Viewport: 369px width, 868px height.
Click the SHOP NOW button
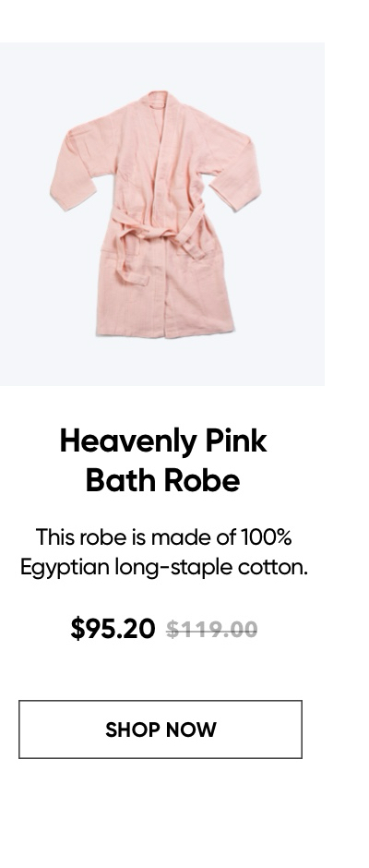[x=161, y=729]
